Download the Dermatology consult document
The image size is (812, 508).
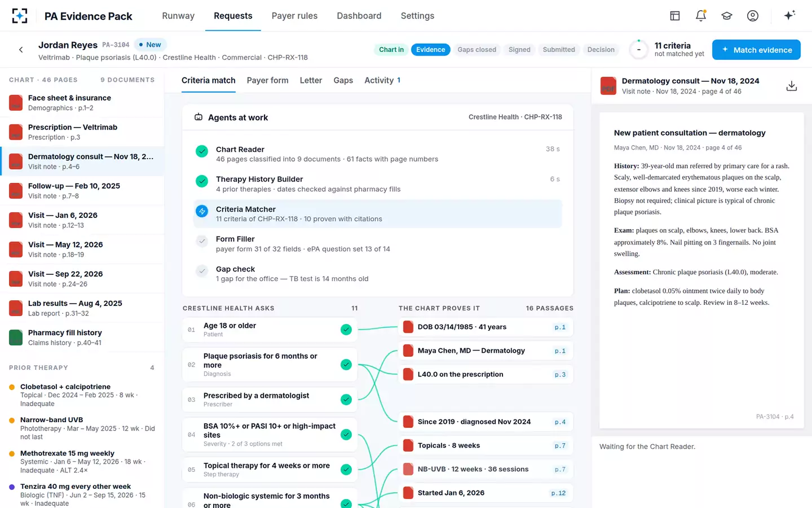coord(792,86)
